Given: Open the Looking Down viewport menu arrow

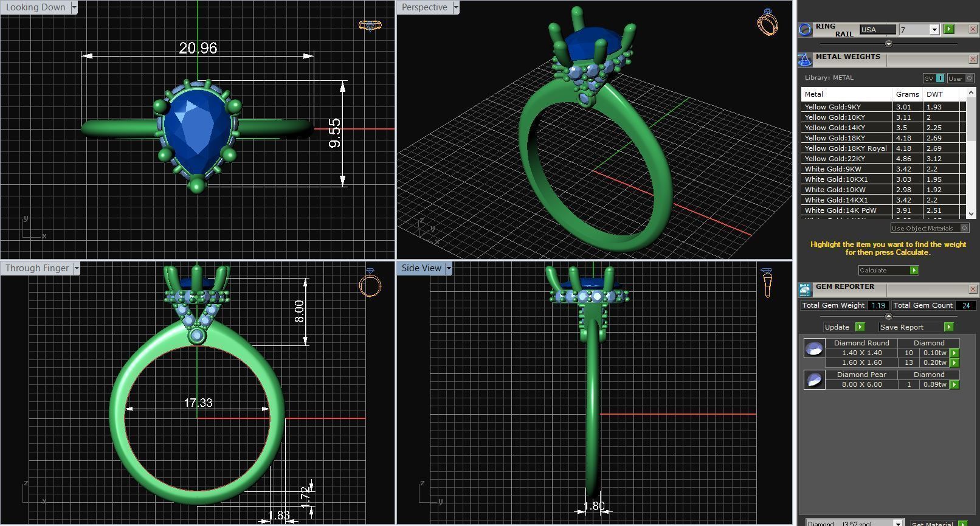Looking at the screenshot, I should point(74,7).
